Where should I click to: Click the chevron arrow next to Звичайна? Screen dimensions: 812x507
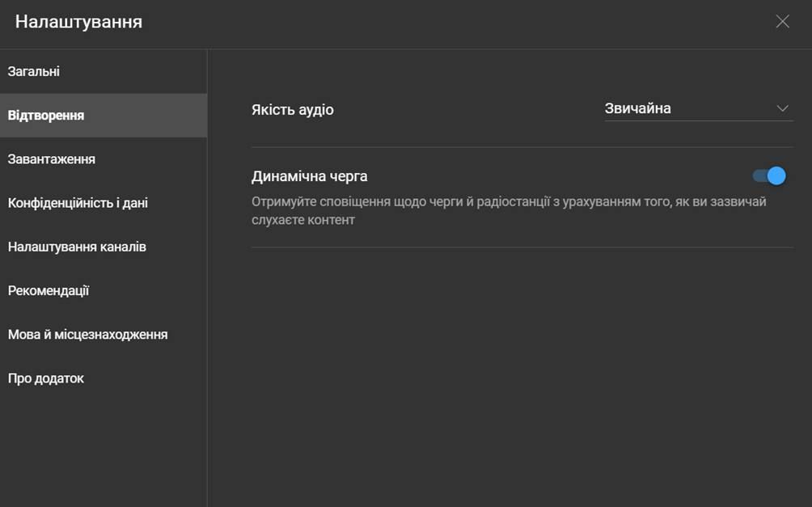[782, 108]
